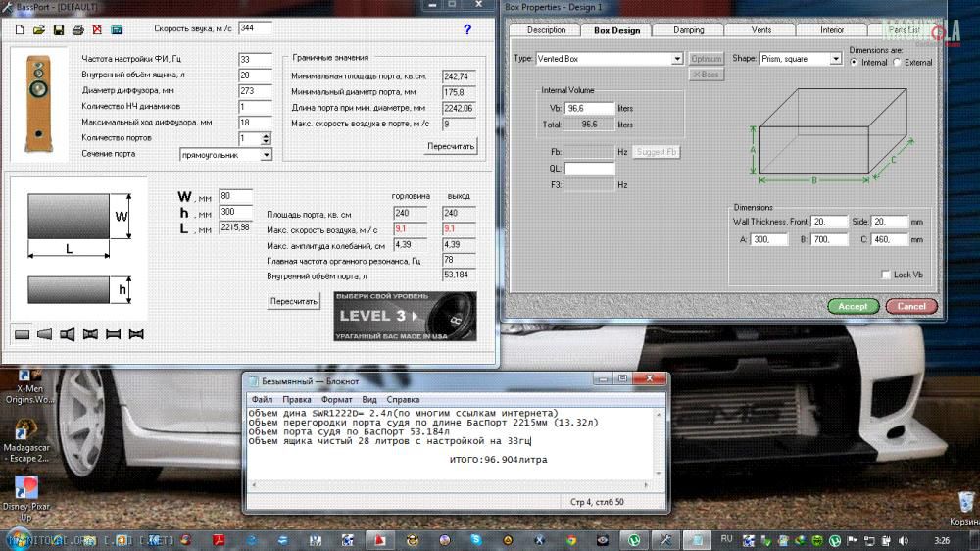Select the External dimensions radio button

tap(897, 63)
